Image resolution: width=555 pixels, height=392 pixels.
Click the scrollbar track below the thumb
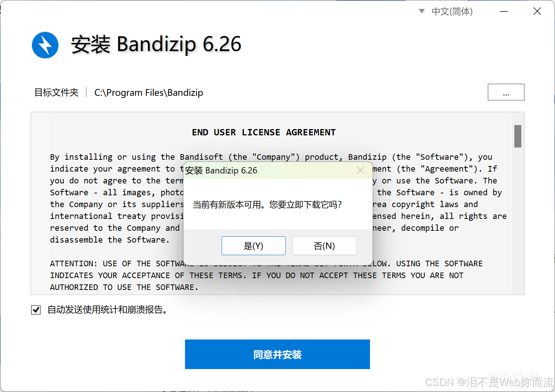[518, 222]
